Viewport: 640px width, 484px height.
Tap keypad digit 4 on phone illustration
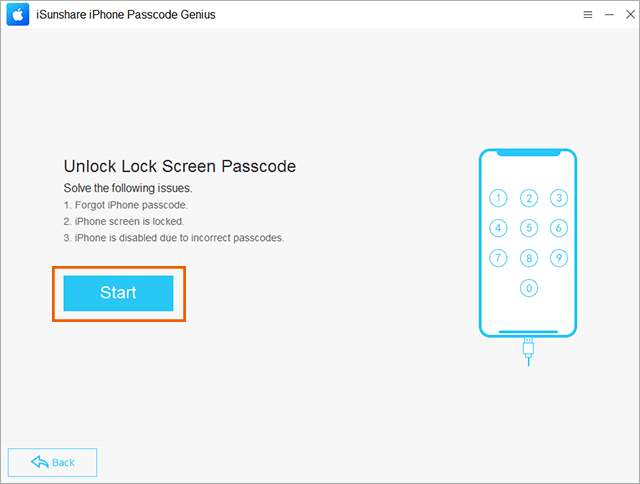(498, 228)
